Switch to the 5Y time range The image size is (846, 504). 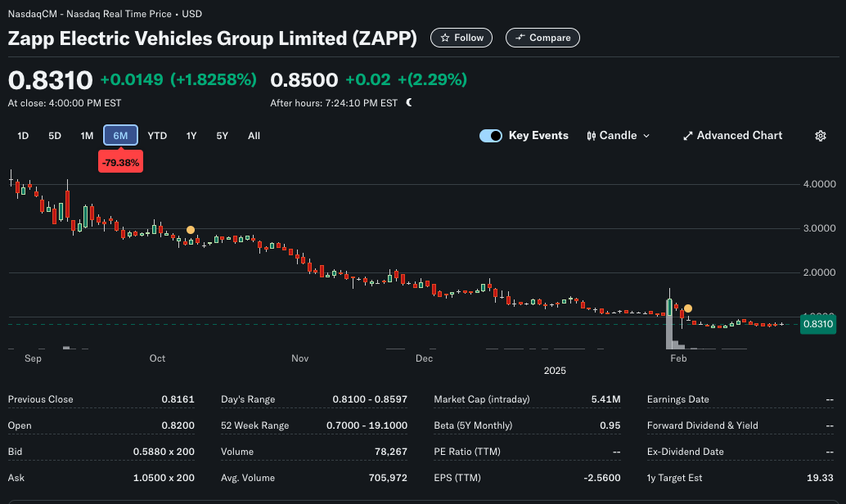click(x=223, y=136)
